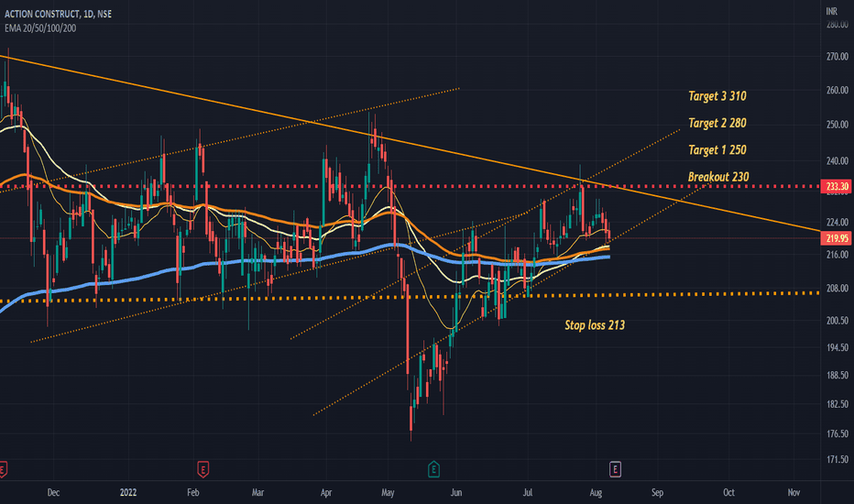This screenshot has width=854, height=504.
Task: Click the red earnings marker below February
Action: pyautogui.click(x=203, y=469)
